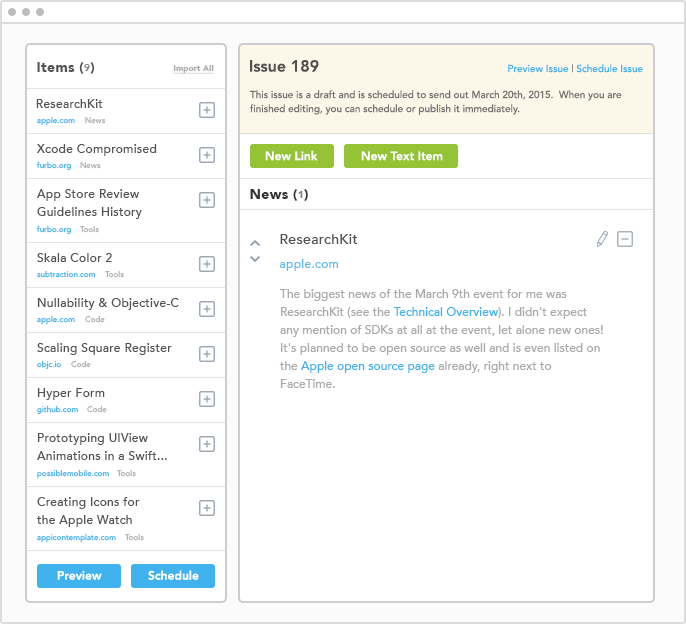Remove ResearchKit from issue with minus icon
This screenshot has height=624, width=686.
625,239
